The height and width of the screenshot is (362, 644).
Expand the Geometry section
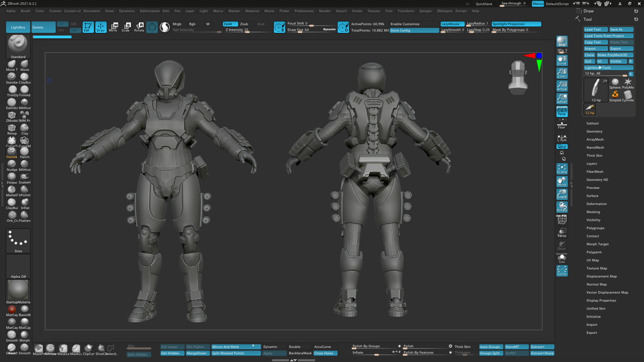pos(594,131)
